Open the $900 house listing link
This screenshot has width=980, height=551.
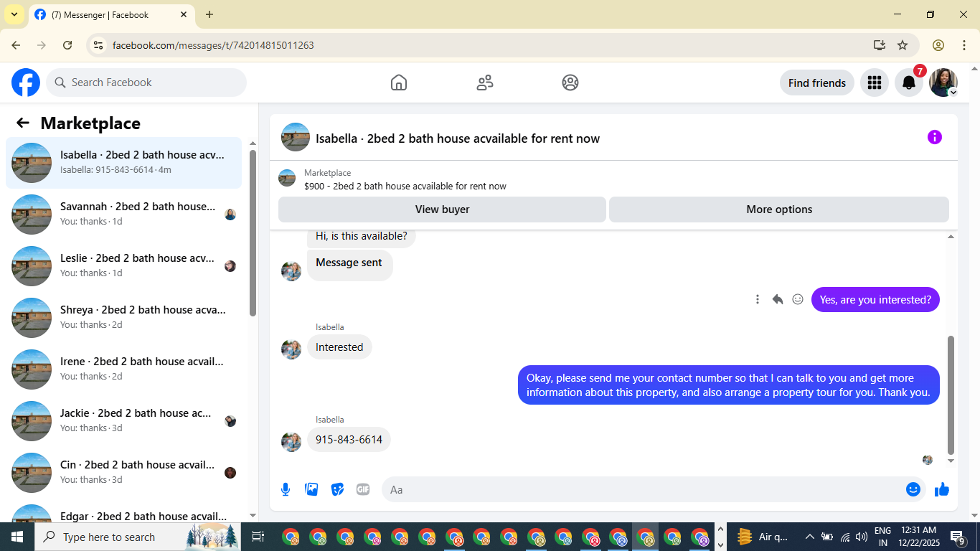(405, 186)
